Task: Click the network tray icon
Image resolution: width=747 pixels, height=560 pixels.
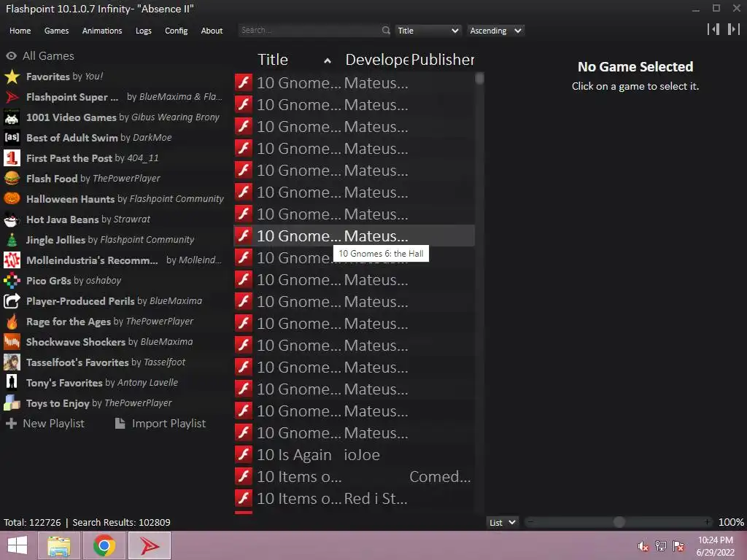Action: (661, 545)
